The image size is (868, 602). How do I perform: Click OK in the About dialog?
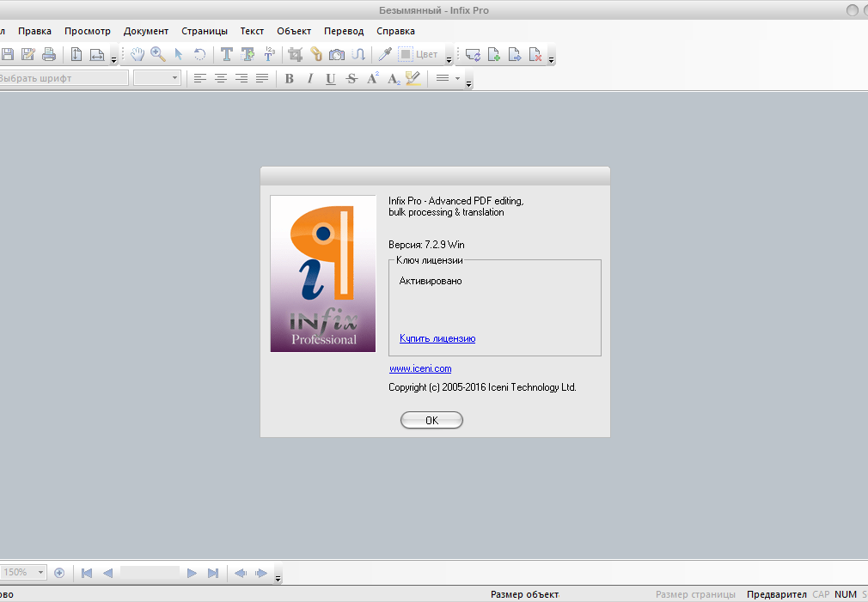pos(431,421)
